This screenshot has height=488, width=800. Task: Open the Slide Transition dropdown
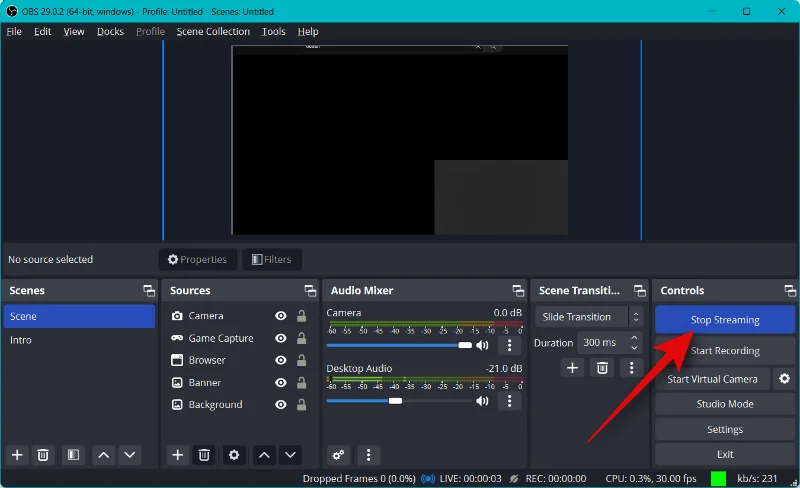click(x=588, y=317)
